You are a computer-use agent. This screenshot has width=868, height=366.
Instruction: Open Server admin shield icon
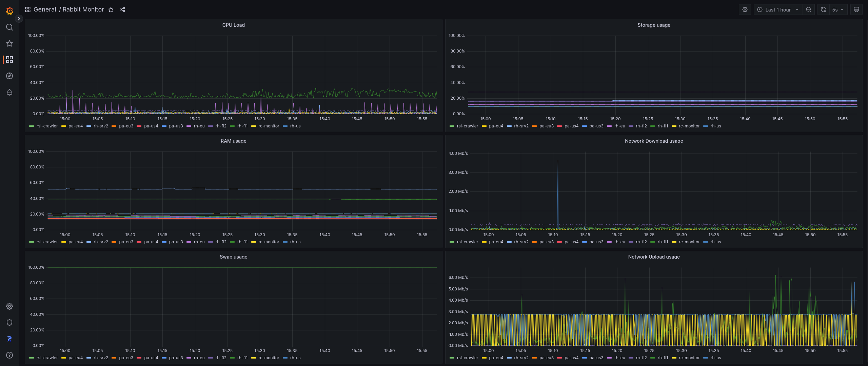(9, 323)
